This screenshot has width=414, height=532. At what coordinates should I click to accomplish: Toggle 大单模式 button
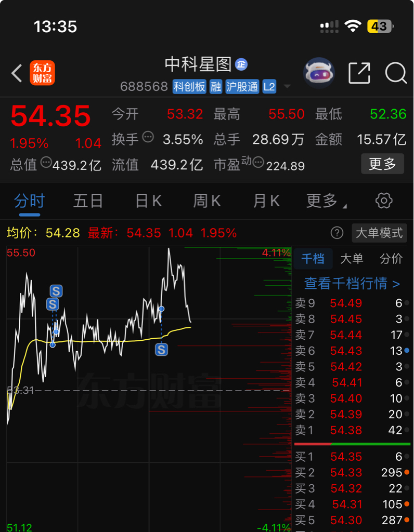[379, 233]
